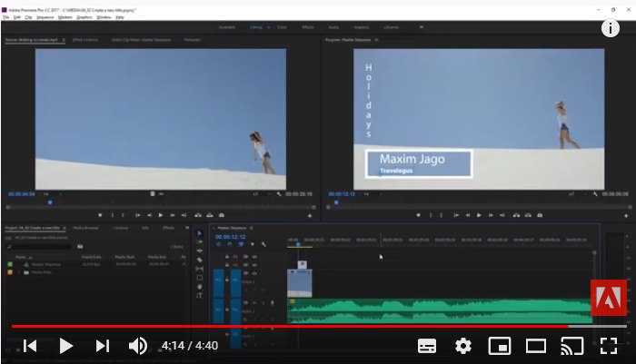Image resolution: width=636 pixels, height=364 pixels.
Task: Open the Source panel tab menu
Action: (x=64, y=40)
